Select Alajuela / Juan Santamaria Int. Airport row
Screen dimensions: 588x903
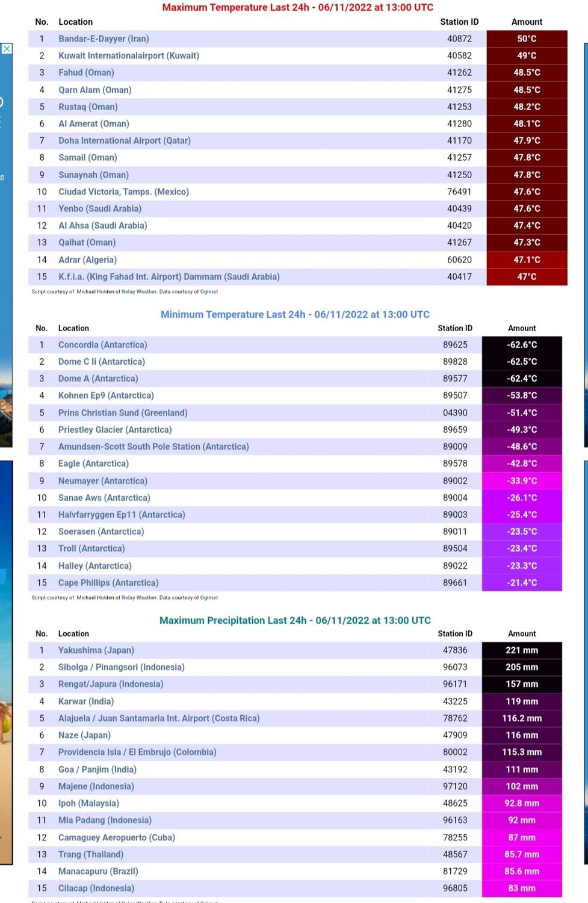click(159, 718)
